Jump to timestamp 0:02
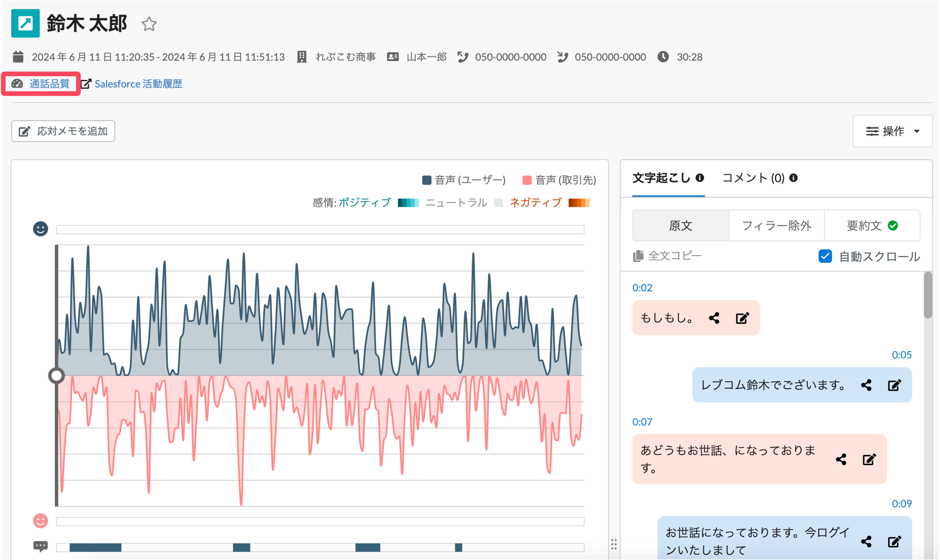Image resolution: width=940 pixels, height=560 pixels. [x=642, y=288]
